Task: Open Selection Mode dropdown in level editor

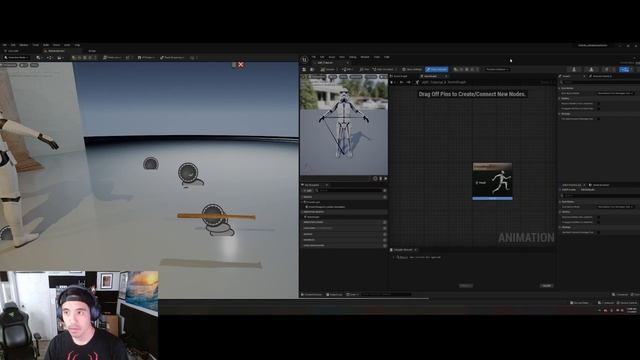Action: pyautogui.click(x=16, y=58)
